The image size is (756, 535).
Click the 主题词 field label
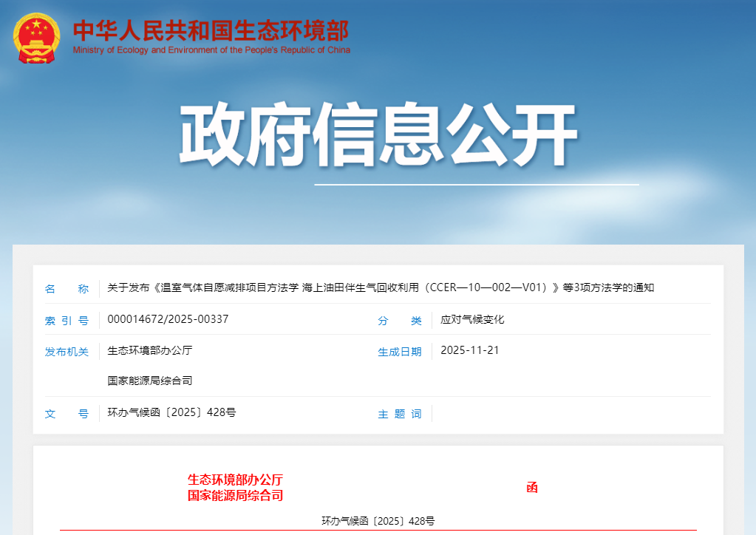click(400, 414)
